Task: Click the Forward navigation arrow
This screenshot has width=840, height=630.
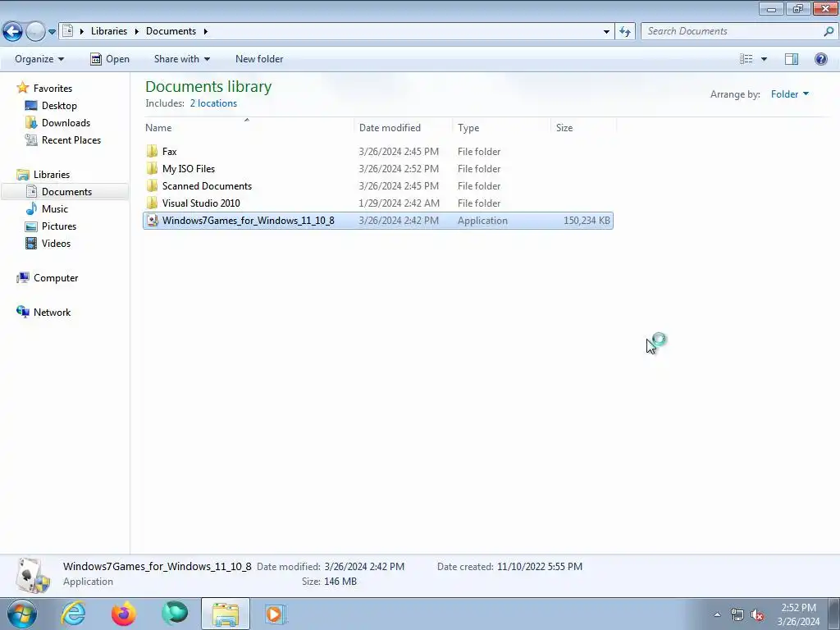Action: [x=35, y=32]
